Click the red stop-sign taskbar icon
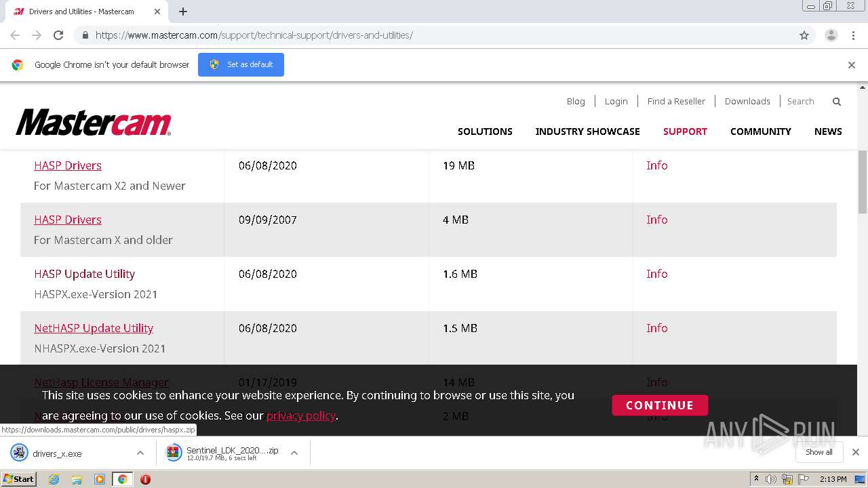868x488 pixels. point(145,479)
